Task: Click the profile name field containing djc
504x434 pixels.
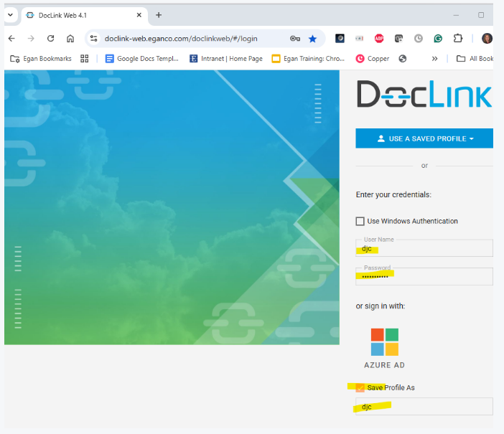Action: tap(424, 406)
